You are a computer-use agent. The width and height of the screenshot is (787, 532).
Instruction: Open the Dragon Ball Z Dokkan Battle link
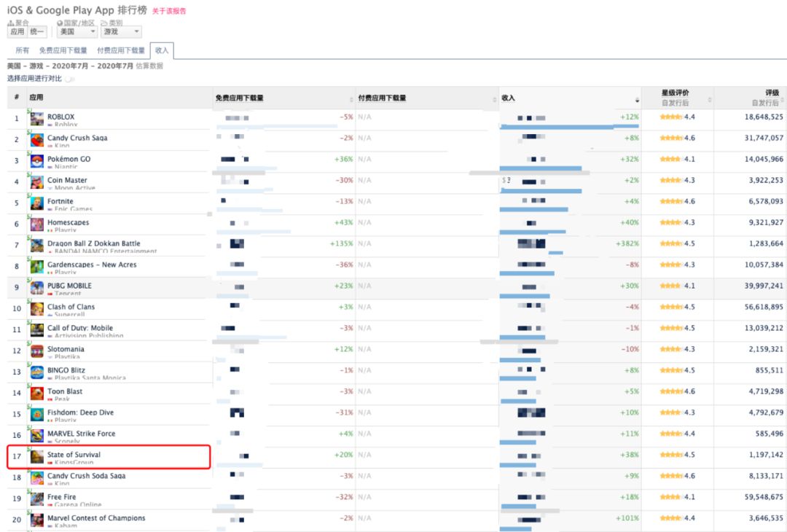[x=93, y=243]
